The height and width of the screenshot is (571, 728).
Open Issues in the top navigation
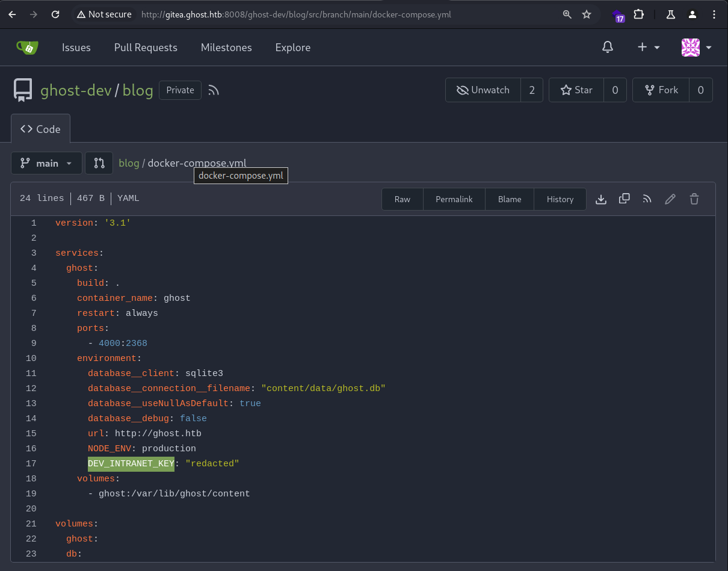click(76, 48)
